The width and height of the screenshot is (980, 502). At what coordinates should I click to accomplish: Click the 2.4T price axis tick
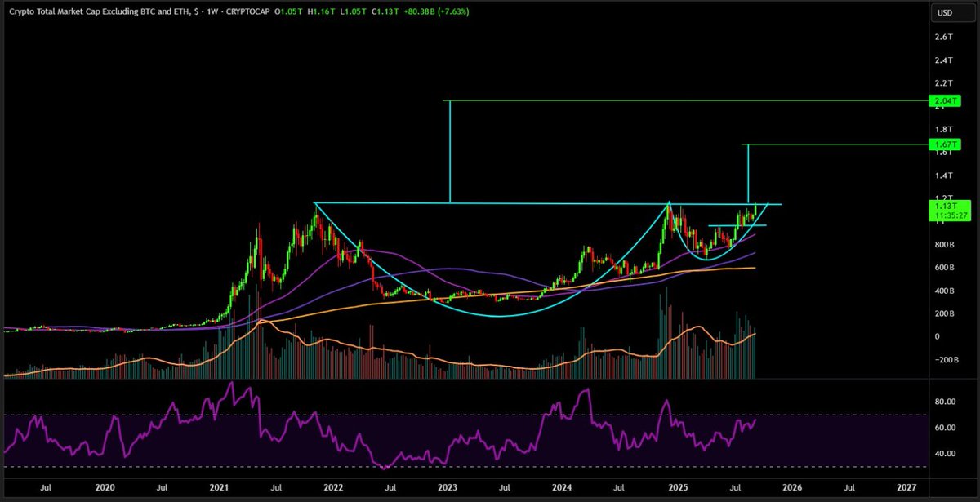click(943, 60)
